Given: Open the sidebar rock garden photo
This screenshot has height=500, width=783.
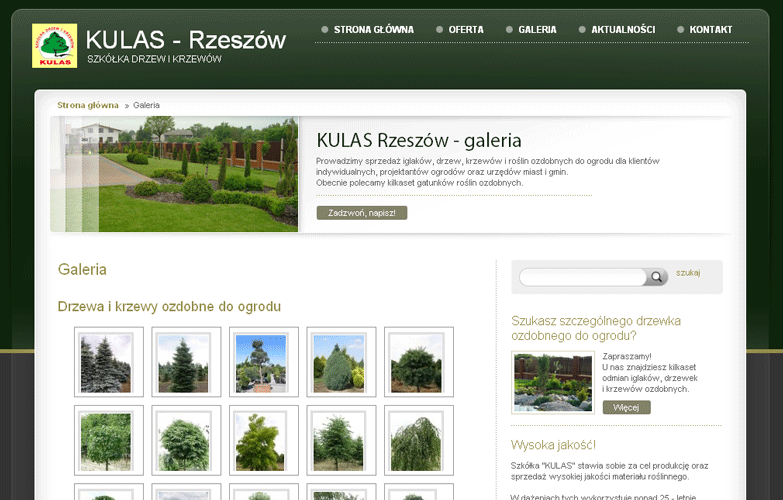Looking at the screenshot, I should 553,383.
